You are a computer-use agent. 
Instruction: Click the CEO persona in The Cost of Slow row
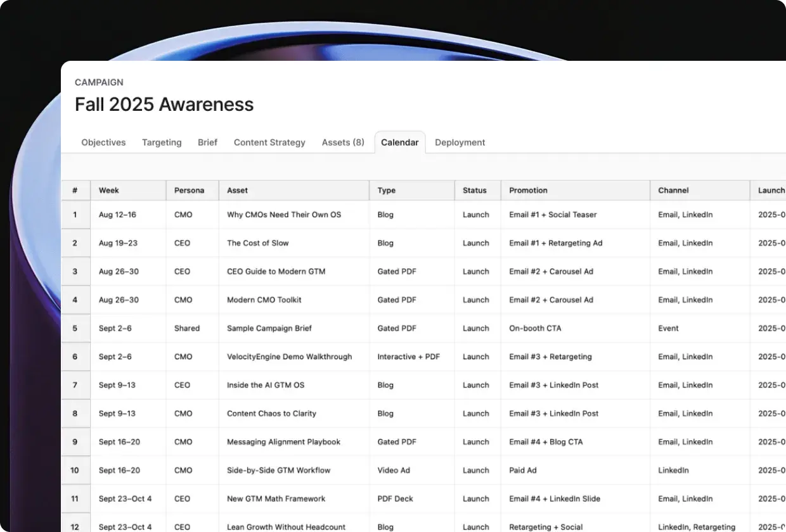pos(192,243)
